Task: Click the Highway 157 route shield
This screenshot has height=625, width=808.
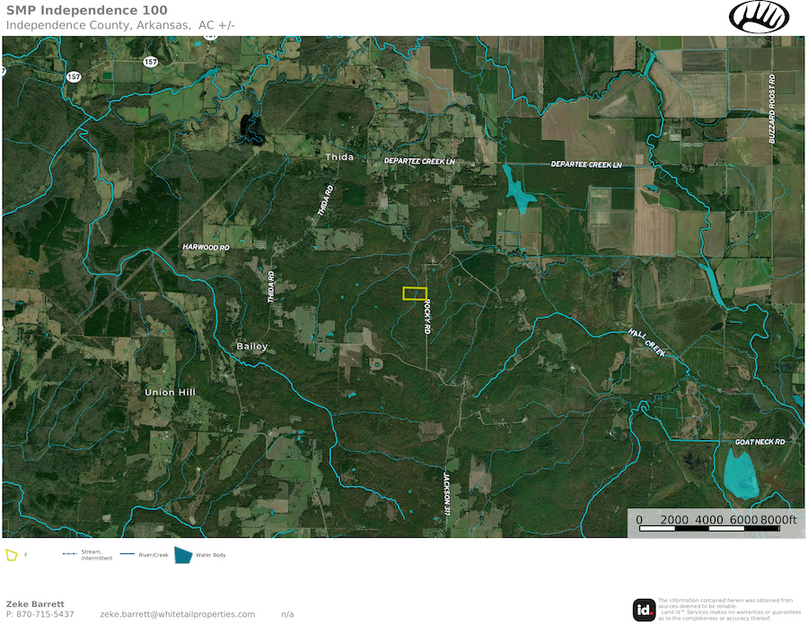Action: (150, 61)
